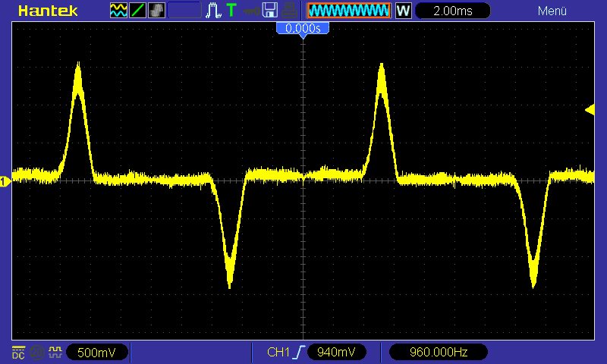Click the floppy disk save icon
Image resolution: width=607 pixels, height=364 pixels.
coord(269,11)
